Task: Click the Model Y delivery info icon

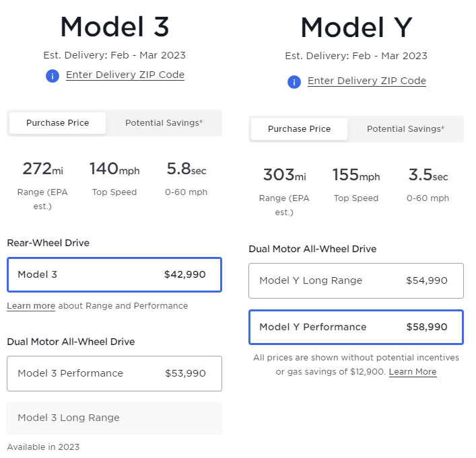Action: [x=294, y=82]
